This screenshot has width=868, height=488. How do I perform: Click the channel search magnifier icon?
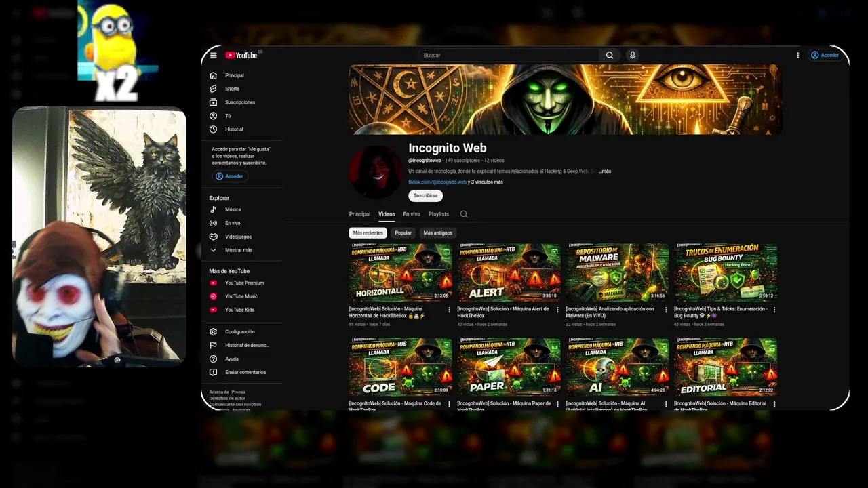[x=464, y=214]
